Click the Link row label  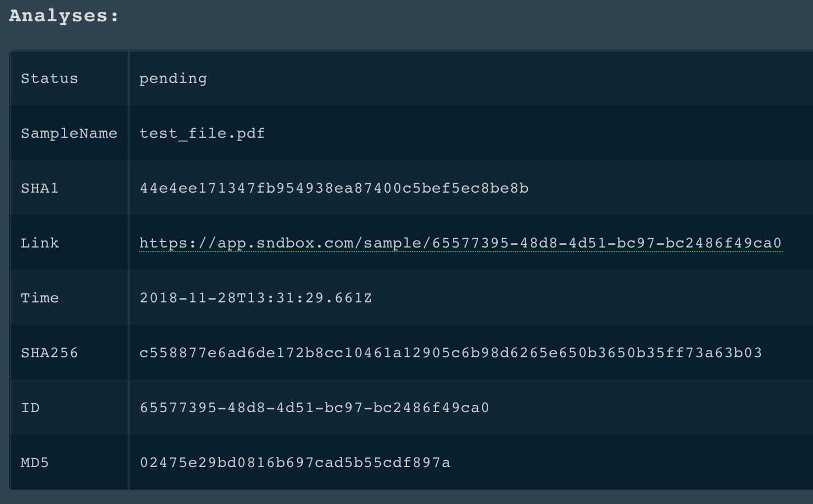click(39, 243)
